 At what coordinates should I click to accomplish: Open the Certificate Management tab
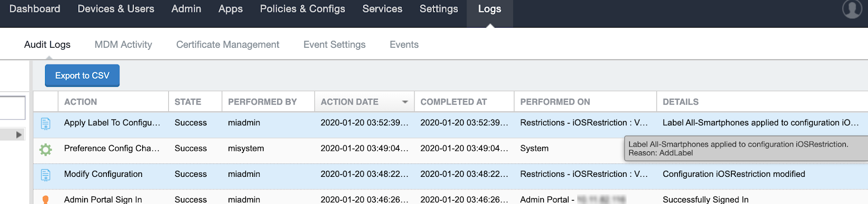click(x=228, y=44)
